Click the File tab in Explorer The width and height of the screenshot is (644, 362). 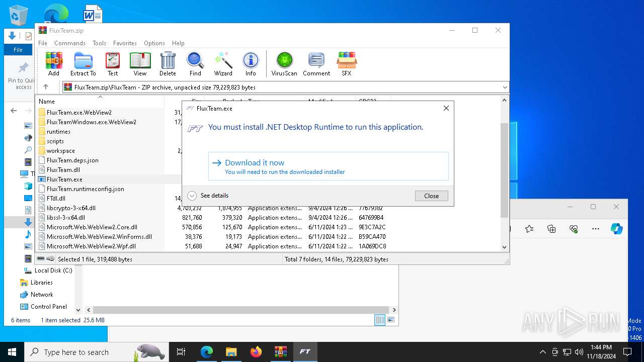point(18,50)
